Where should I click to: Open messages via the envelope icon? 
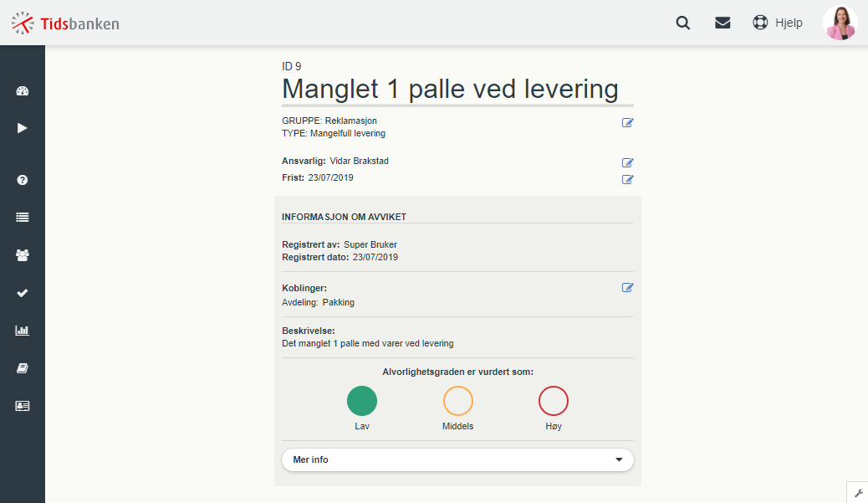pyautogui.click(x=722, y=23)
